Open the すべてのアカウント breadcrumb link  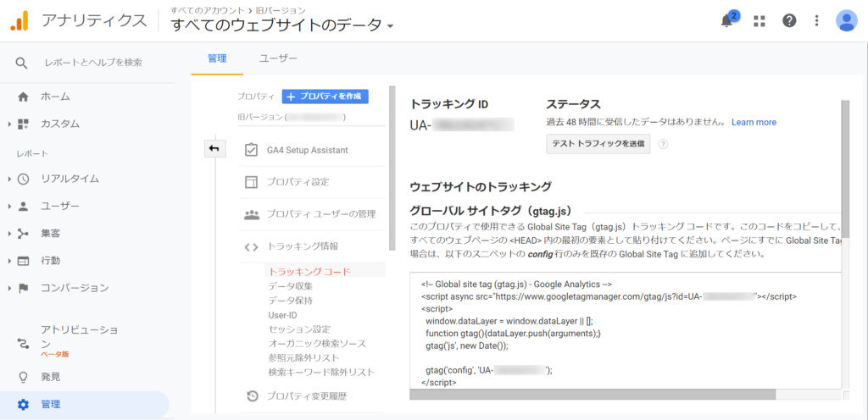click(209, 10)
